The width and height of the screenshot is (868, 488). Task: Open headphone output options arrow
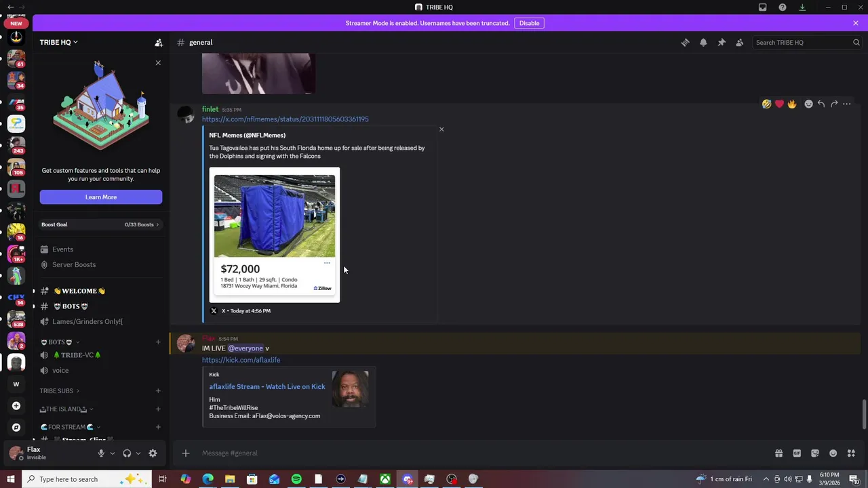tap(138, 453)
